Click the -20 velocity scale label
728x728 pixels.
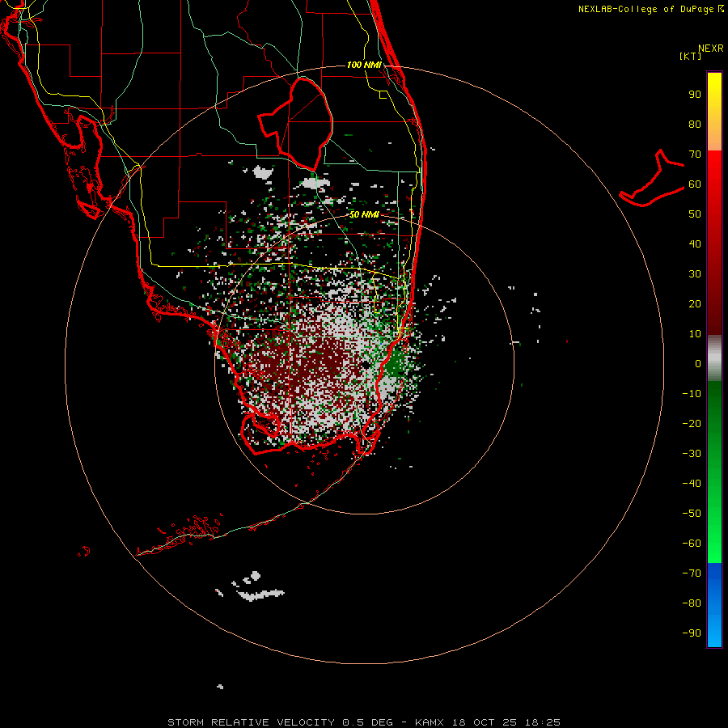tap(692, 424)
